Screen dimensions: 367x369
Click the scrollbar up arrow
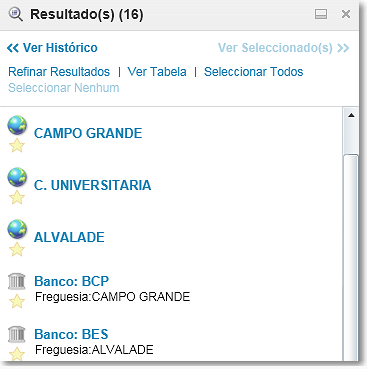[x=351, y=115]
